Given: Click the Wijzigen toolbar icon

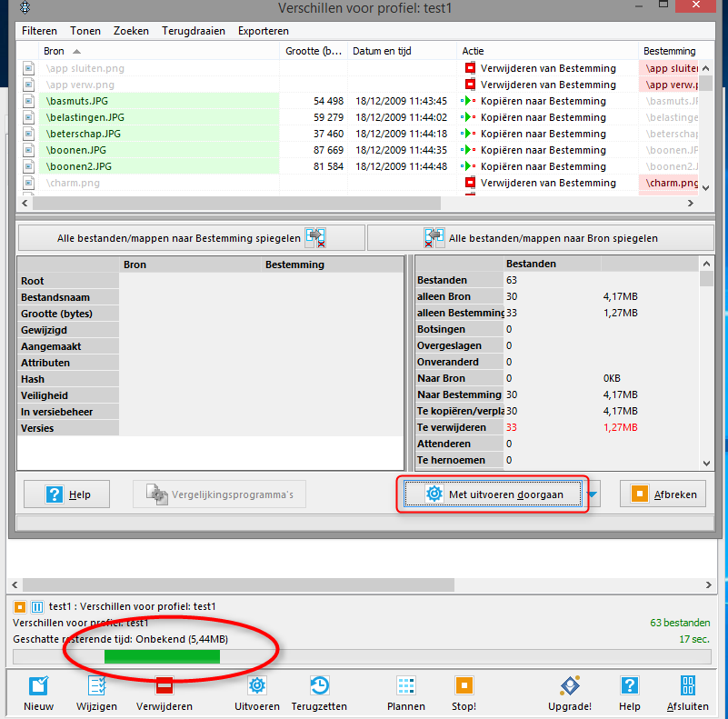Looking at the screenshot, I should 96,686.
